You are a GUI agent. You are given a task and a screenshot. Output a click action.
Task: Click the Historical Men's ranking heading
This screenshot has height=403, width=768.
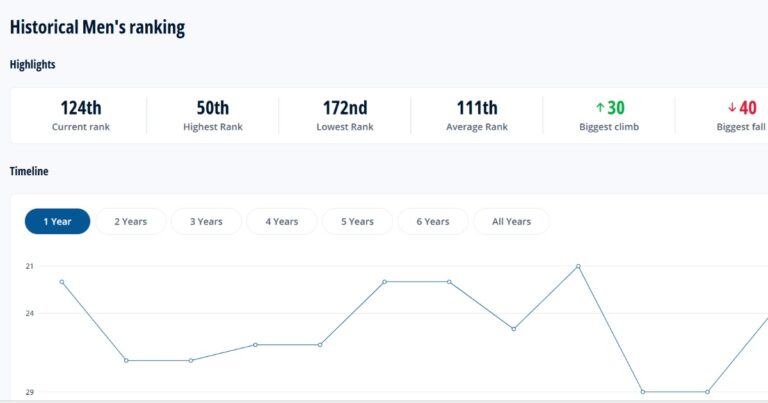pyautogui.click(x=97, y=27)
